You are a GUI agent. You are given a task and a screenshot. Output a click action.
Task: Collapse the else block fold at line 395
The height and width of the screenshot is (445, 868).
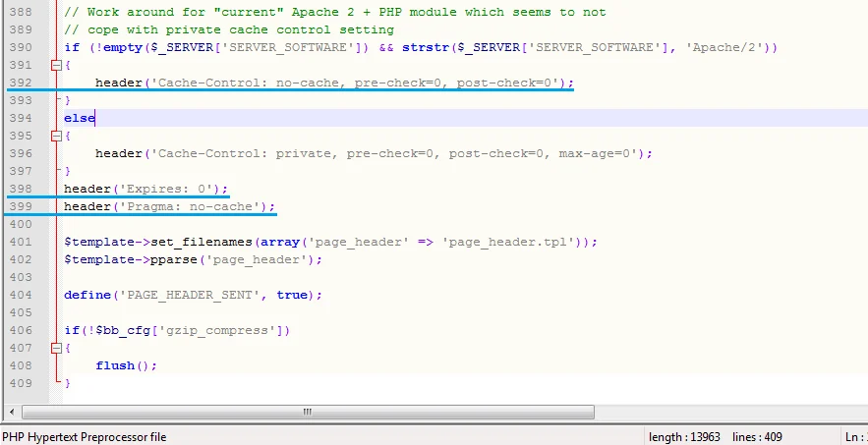coord(56,136)
